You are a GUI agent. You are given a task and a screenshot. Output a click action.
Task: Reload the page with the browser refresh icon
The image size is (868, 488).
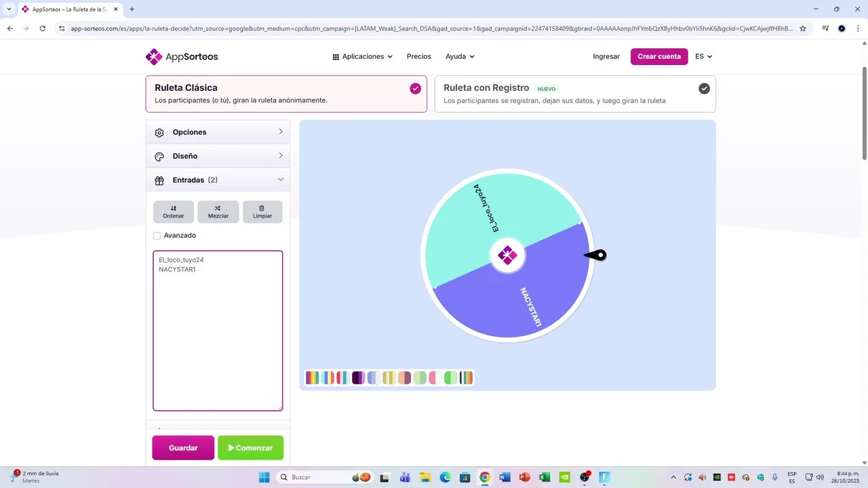point(43,28)
